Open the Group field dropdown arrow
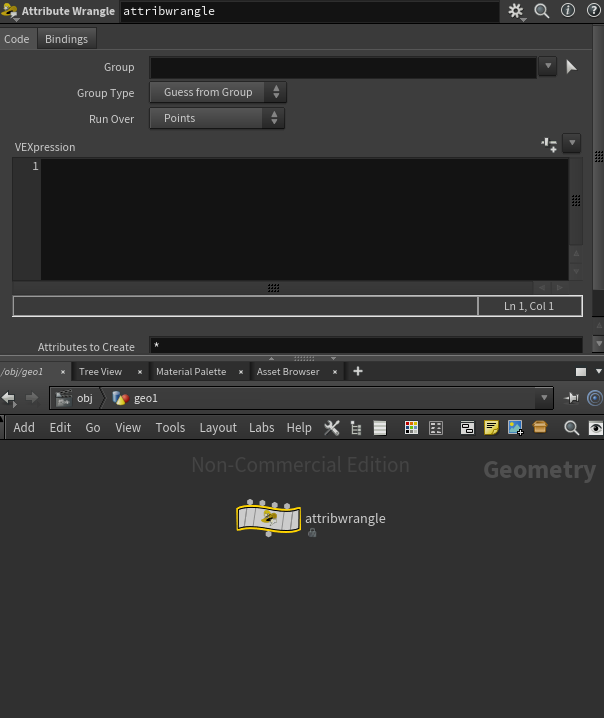 (x=548, y=66)
